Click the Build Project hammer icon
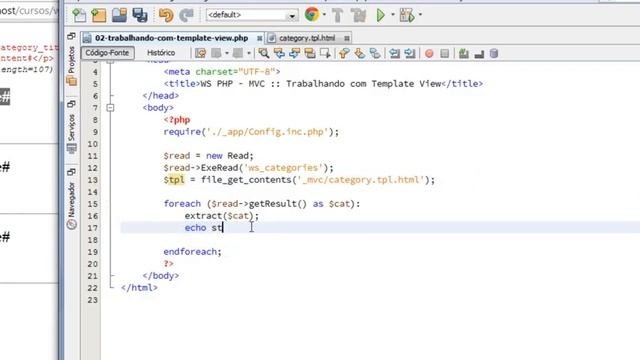 click(x=338, y=16)
